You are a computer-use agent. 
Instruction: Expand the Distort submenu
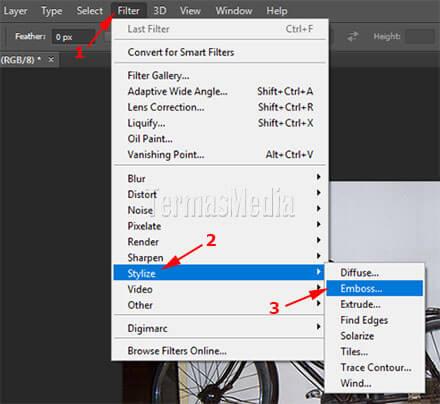tap(218, 194)
